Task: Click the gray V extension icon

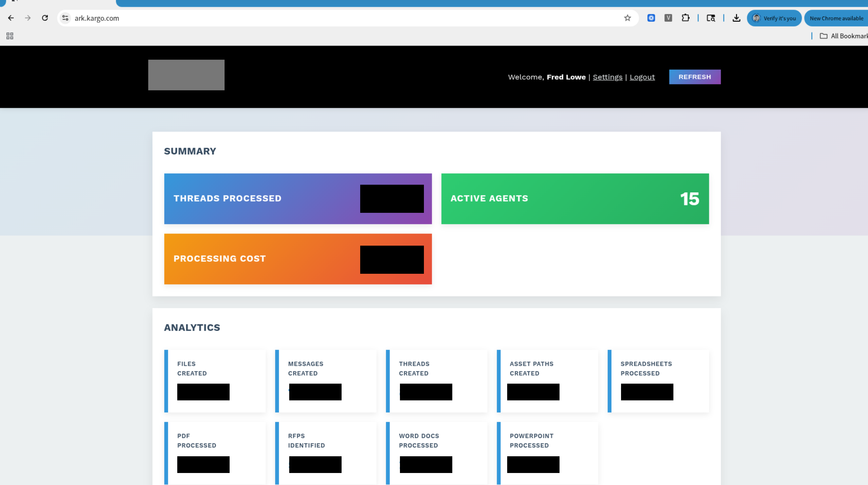Action: [x=669, y=18]
